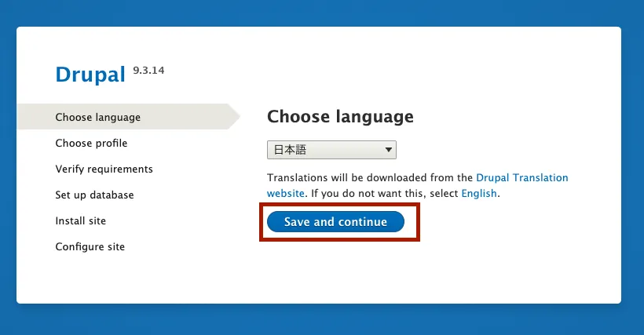Click the Install site step
The width and height of the screenshot is (644, 335).
coord(80,221)
